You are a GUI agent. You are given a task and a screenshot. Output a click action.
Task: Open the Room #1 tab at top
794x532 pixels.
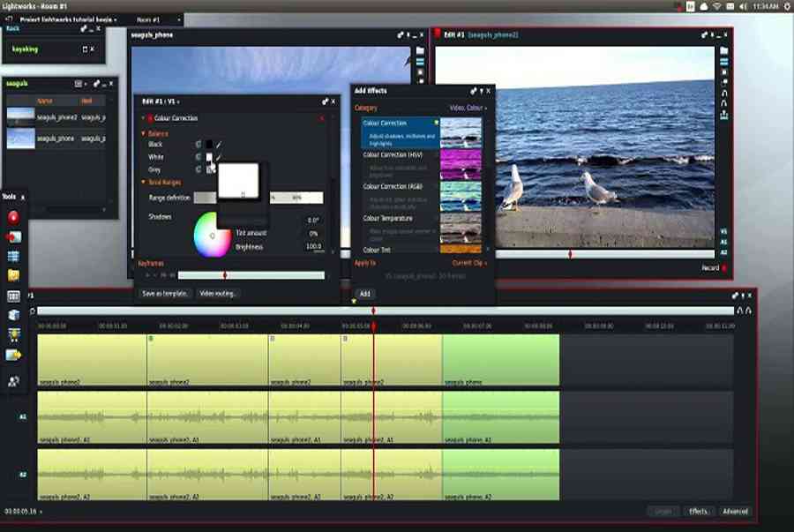coord(149,19)
